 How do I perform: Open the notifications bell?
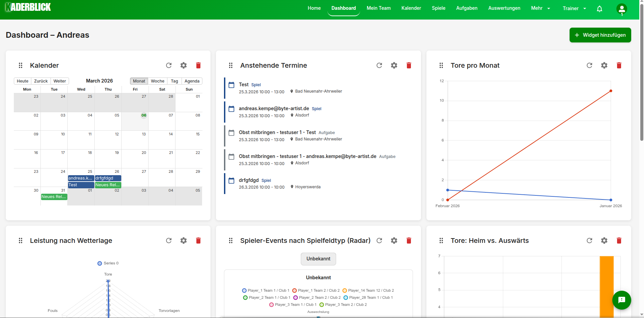599,8
